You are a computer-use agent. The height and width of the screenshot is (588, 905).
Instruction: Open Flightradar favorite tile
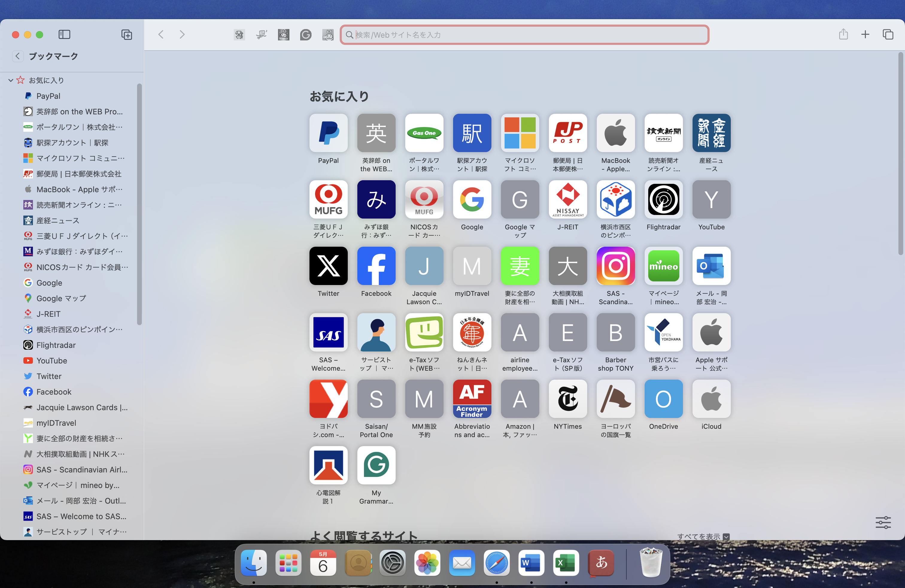click(663, 199)
